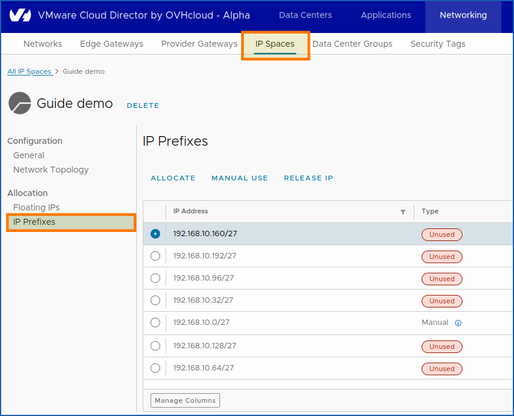Switch to the IP Spaces tab
The image size is (514, 416).
pos(275,44)
